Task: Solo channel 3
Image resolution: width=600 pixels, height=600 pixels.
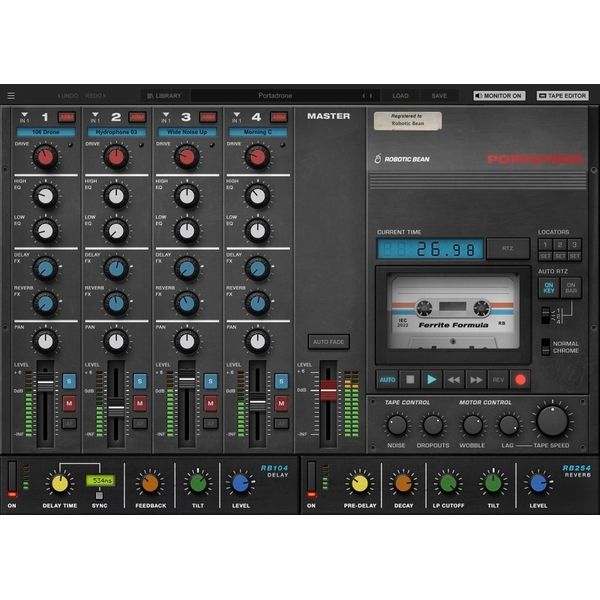Action: pos(211,381)
